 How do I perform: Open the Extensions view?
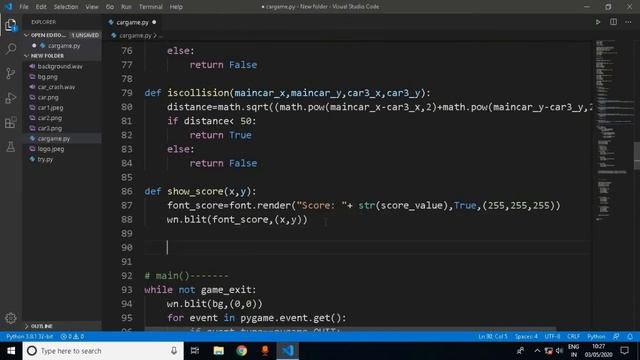11,122
